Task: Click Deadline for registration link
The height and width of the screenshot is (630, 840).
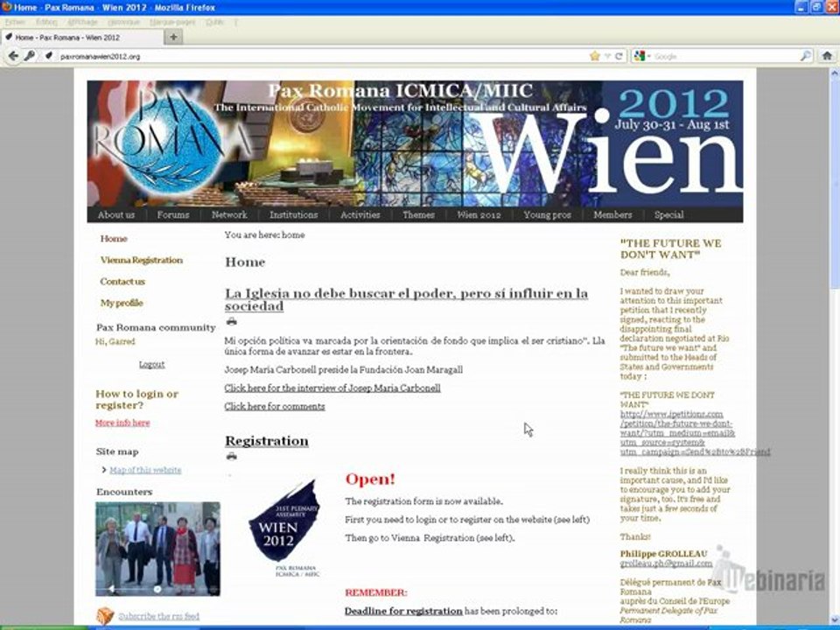Action: (403, 611)
